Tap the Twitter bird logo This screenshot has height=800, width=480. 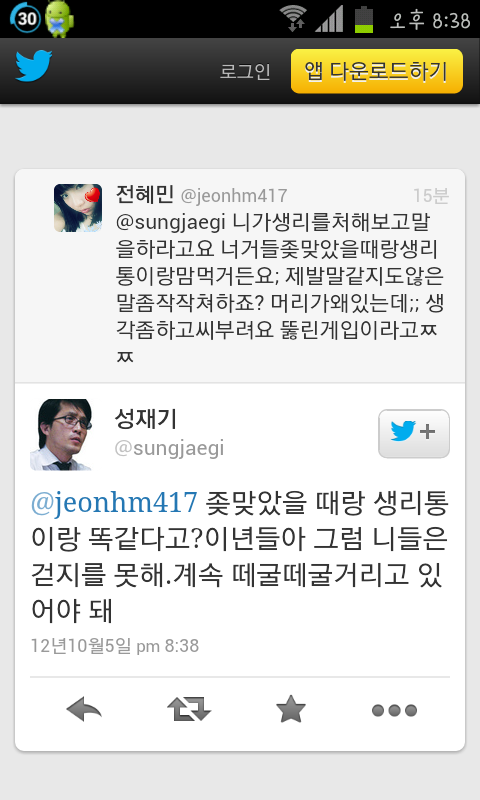tap(34, 65)
